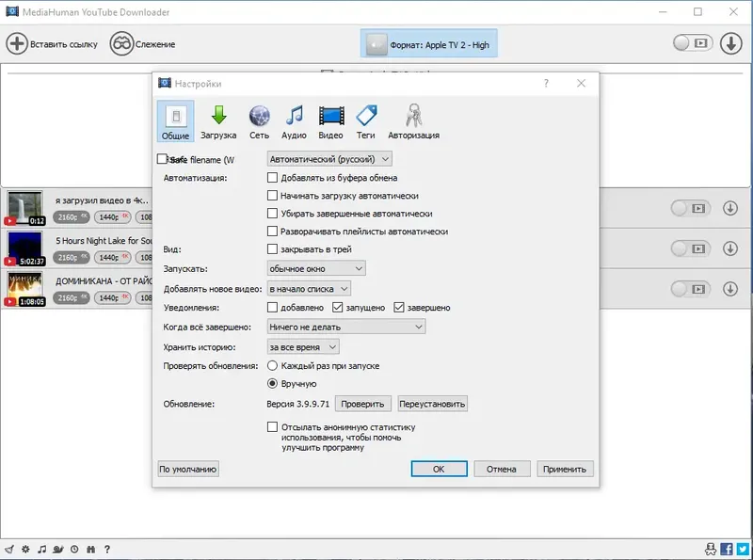Open language dropdown Автоматический (русский)
The image size is (753, 560).
[329, 159]
